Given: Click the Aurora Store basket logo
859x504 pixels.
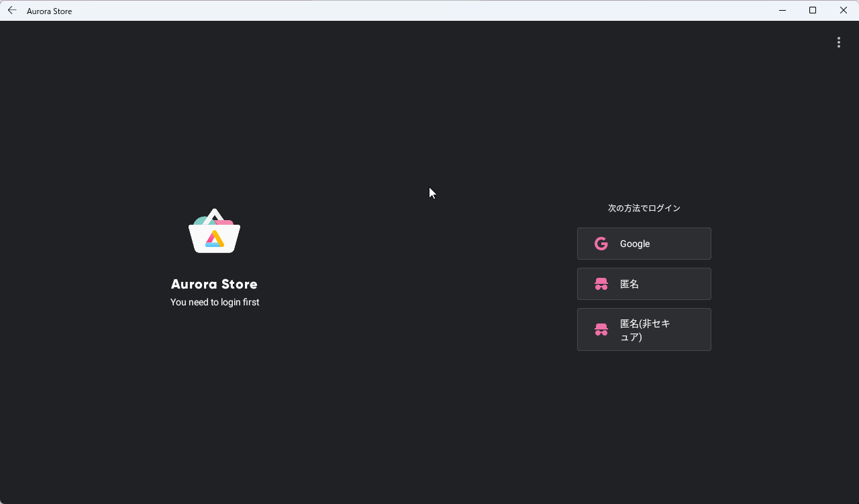Looking at the screenshot, I should pyautogui.click(x=215, y=232).
